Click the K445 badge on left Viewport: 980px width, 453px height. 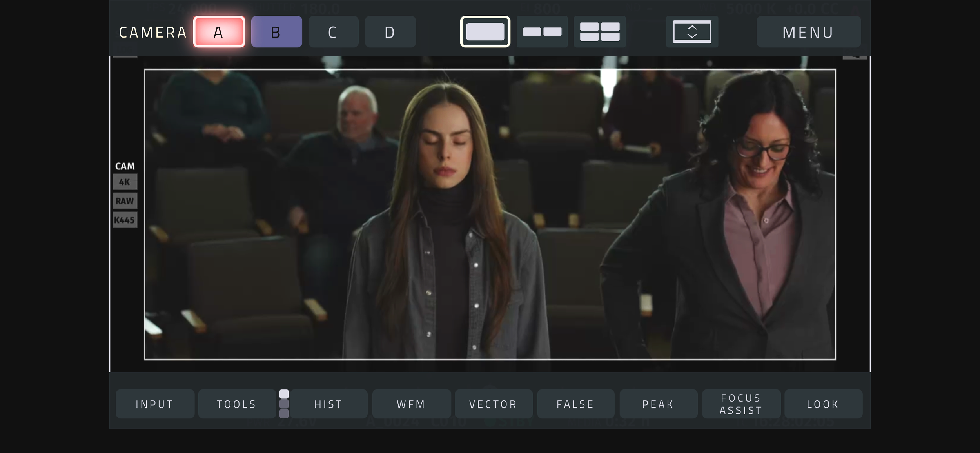point(125,220)
